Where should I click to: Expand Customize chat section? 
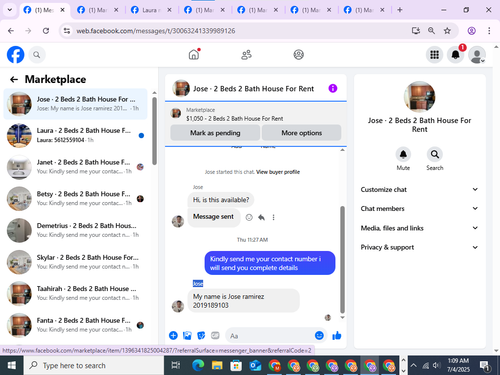pos(419,189)
